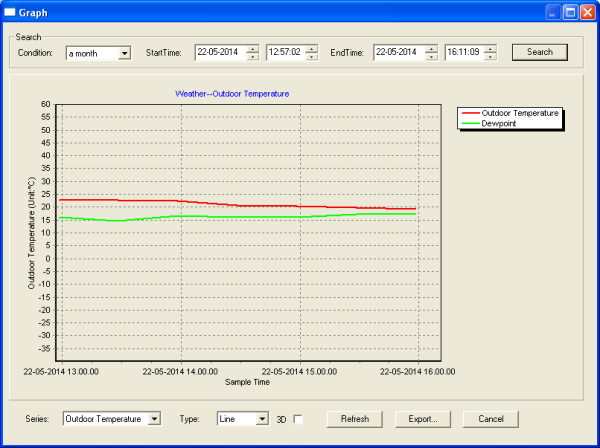Open the Type dropdown showing Line

tap(243, 419)
